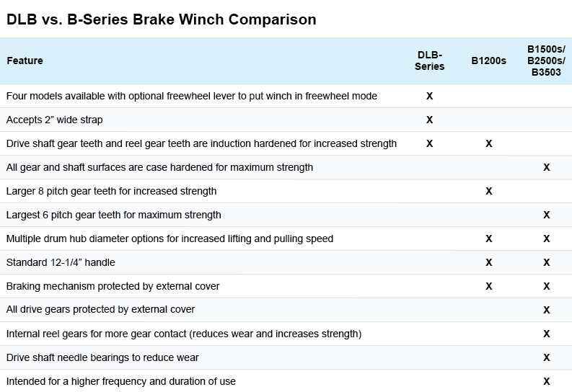Screen dimensions: 572x392
Task: Click the B1200s X for induction hardened row
Action: 489,143
